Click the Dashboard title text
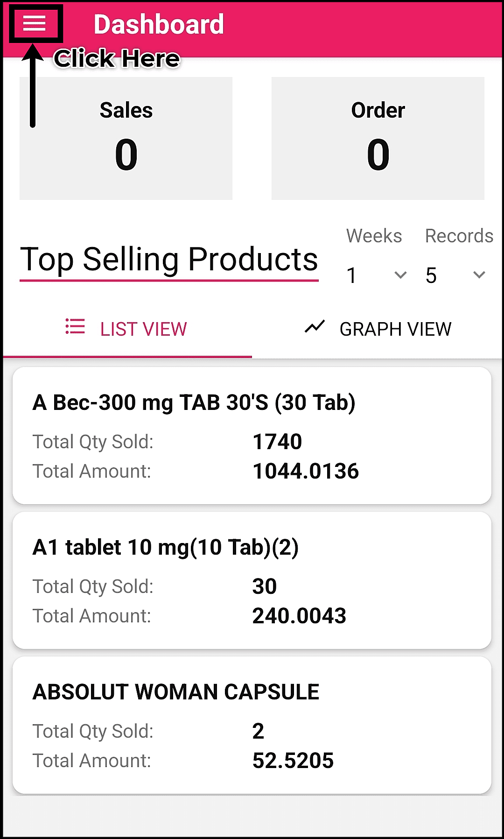This screenshot has width=504, height=839. [159, 24]
